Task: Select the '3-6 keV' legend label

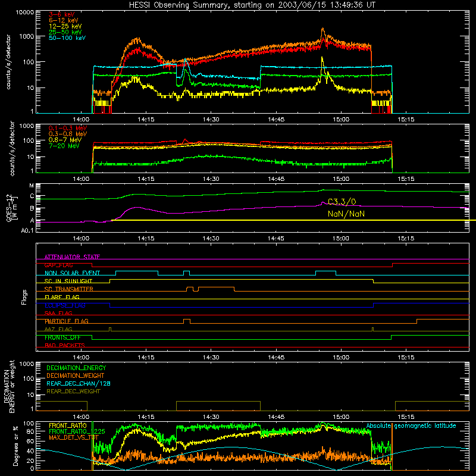Action: tap(62, 14)
